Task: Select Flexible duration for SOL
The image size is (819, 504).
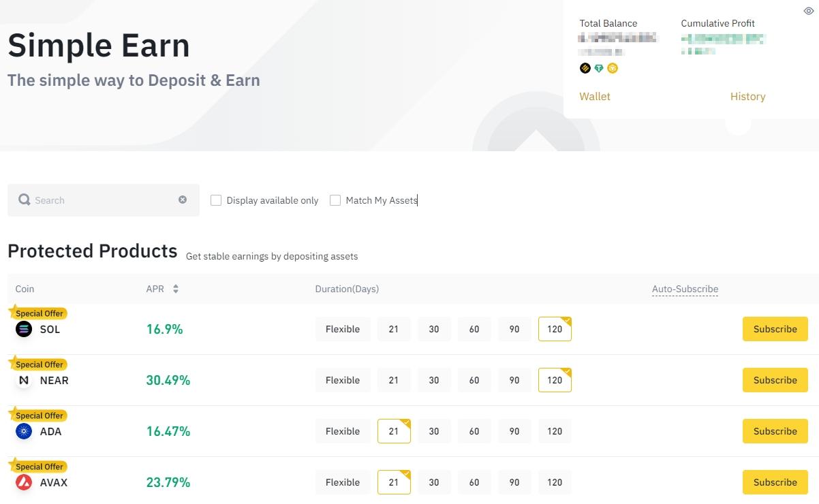Action: (343, 329)
